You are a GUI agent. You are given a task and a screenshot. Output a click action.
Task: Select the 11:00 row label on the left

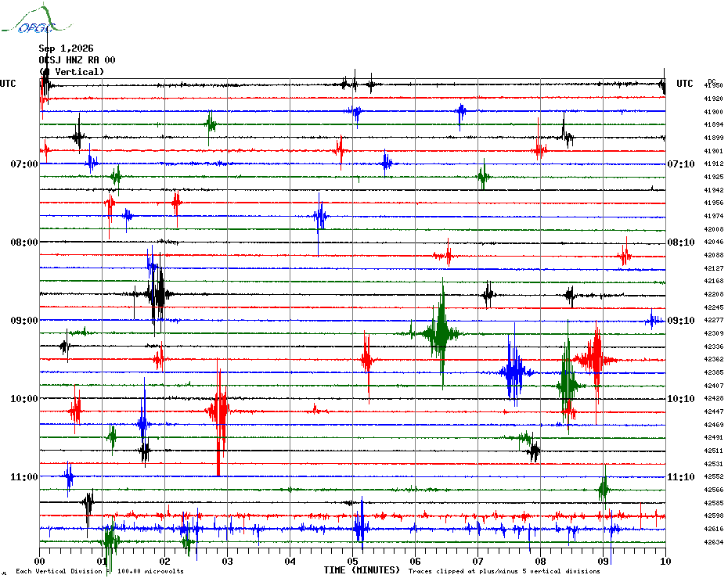point(24,476)
